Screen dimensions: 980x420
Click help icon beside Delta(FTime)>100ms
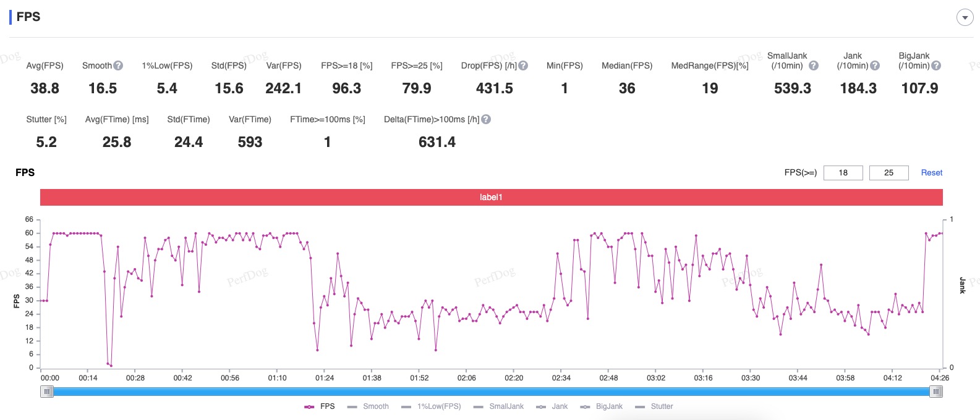(486, 119)
